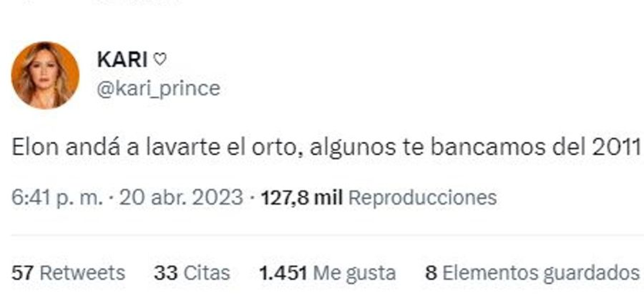644x299 pixels.
Task: Open the 6:41 p. m. timestamp
Action: click(x=56, y=198)
